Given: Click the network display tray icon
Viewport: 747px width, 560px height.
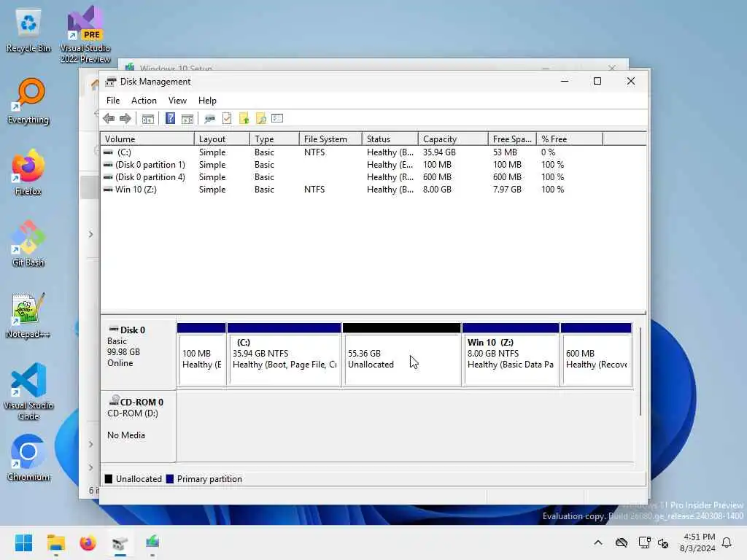Looking at the screenshot, I should (644, 542).
